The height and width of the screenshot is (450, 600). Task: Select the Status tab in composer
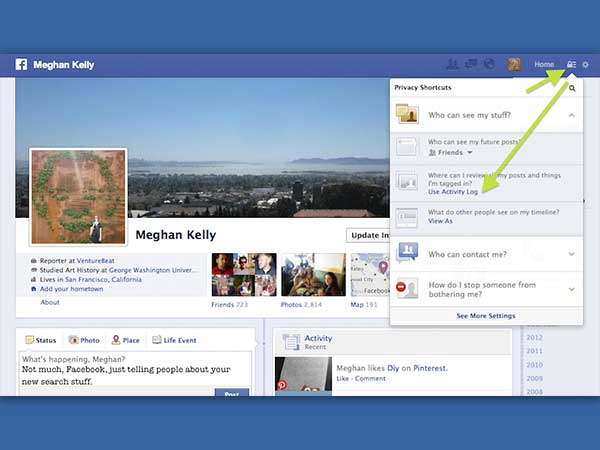41,340
